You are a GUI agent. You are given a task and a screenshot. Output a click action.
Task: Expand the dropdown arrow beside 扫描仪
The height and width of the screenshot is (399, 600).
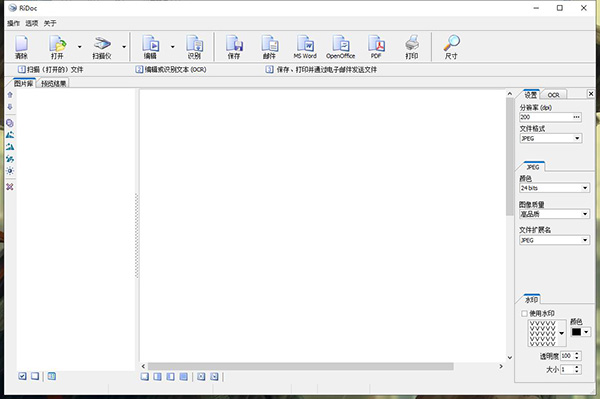tap(124, 47)
